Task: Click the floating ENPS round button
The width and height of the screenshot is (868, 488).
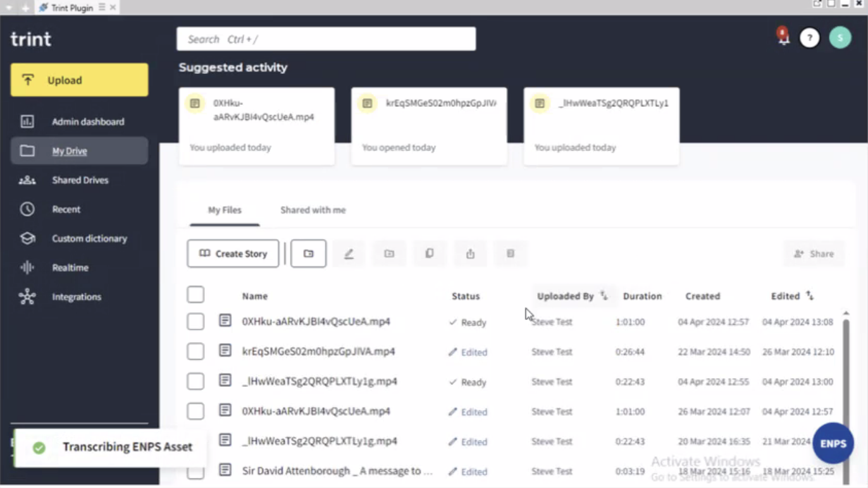Action: pos(833,444)
